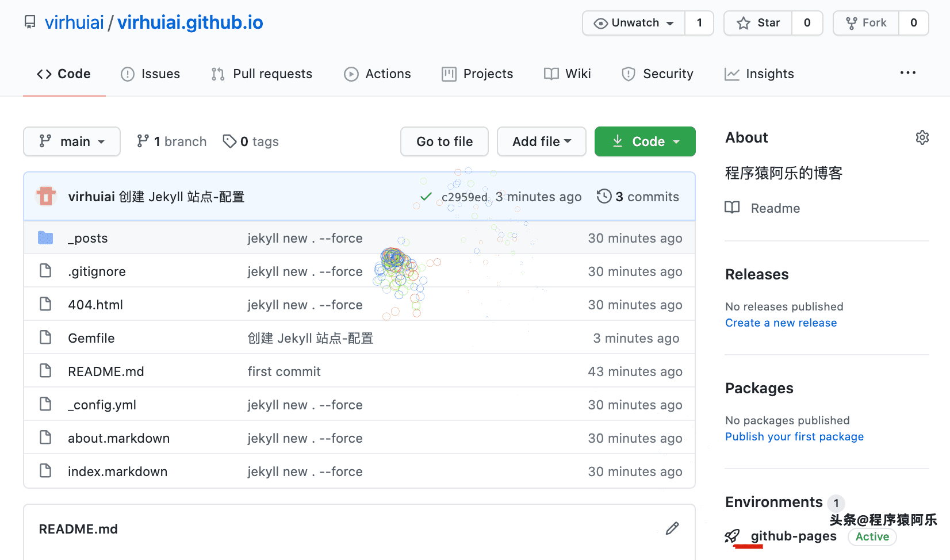Open commit hash c2959ed
The height and width of the screenshot is (560, 950).
(x=465, y=197)
